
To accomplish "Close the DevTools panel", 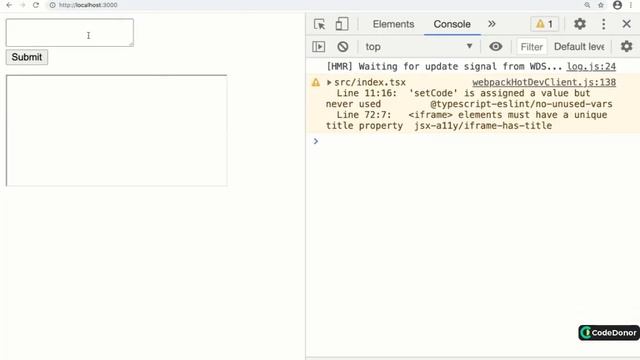I will coord(627,24).
